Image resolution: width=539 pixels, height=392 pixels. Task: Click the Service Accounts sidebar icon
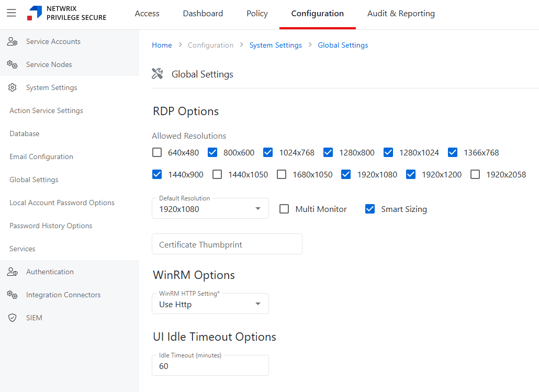pyautogui.click(x=13, y=42)
